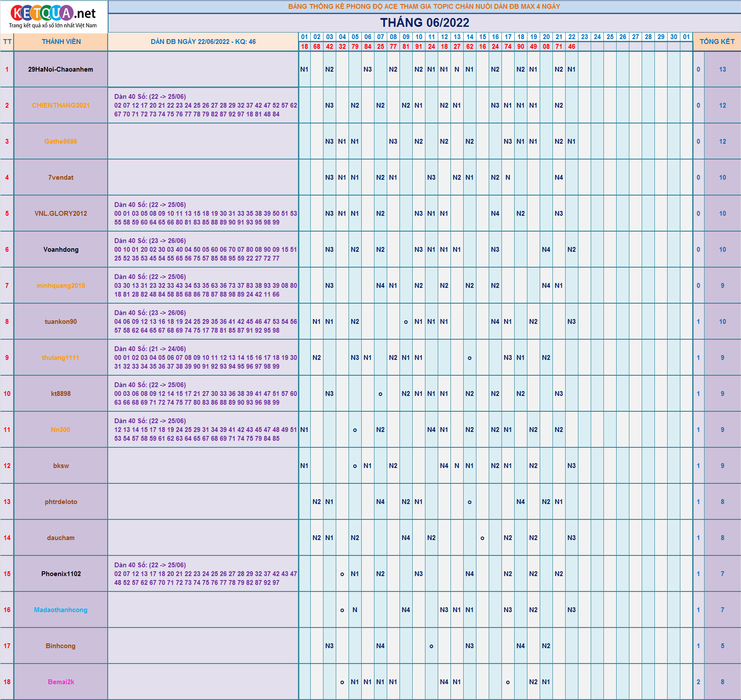Screen dimensions: 741x700
Task: Select member name daucham
Action: tap(61, 538)
